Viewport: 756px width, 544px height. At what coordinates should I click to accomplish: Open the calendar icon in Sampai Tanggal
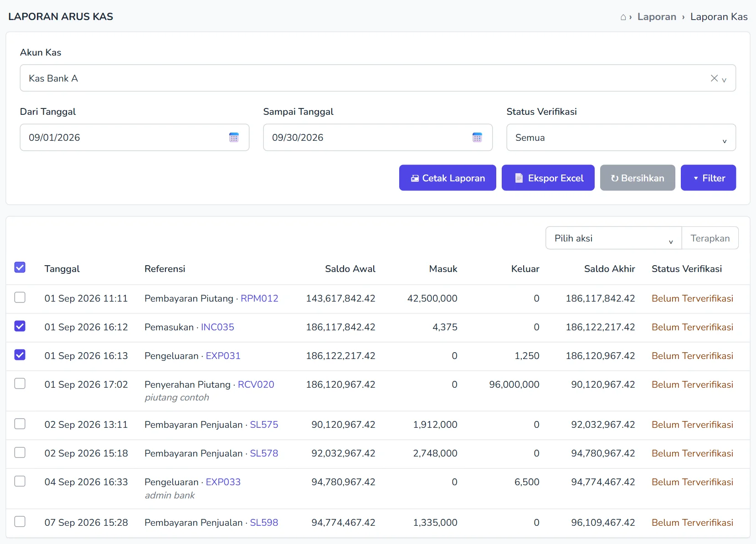pyautogui.click(x=477, y=138)
